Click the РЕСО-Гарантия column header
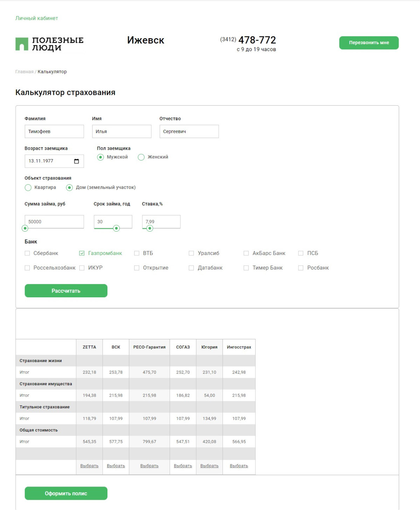 coord(149,347)
